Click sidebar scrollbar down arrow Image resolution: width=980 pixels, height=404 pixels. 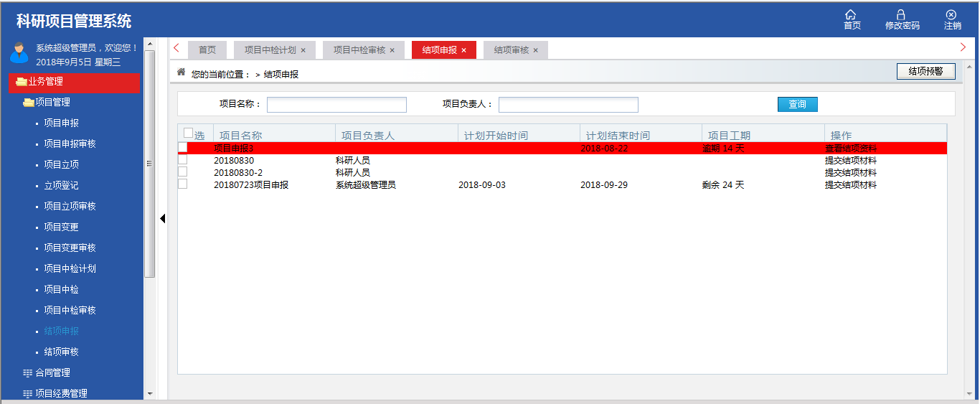pos(149,393)
